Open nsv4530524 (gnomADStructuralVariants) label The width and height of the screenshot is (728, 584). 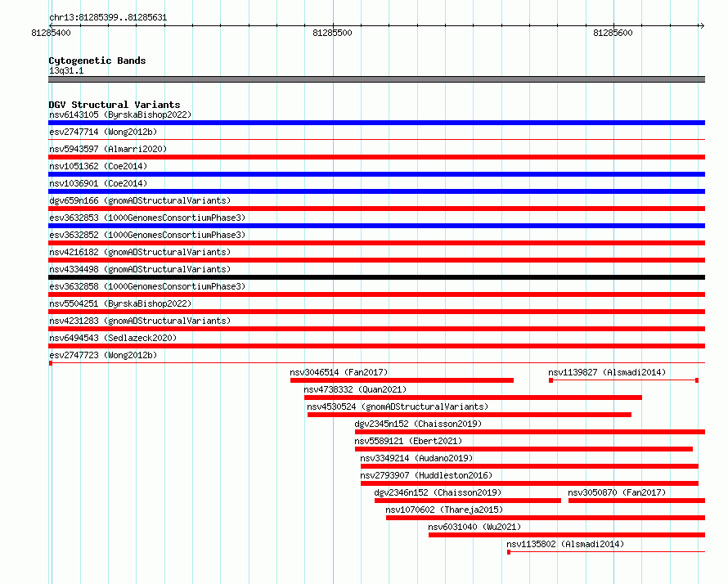tap(398, 407)
